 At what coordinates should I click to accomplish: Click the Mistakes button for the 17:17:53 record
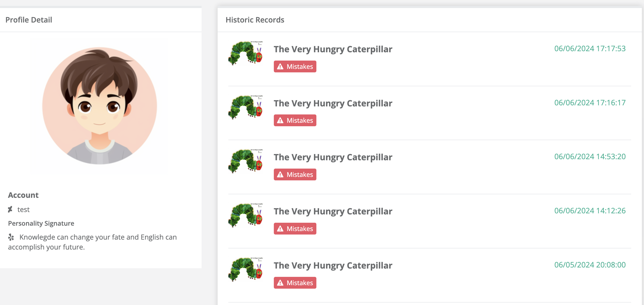[x=295, y=66]
